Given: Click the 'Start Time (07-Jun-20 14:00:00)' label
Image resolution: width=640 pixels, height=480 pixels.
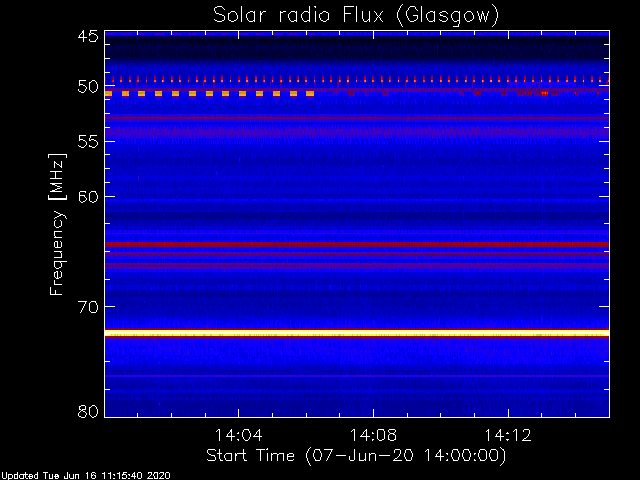Looking at the screenshot, I should pyautogui.click(x=356, y=456).
